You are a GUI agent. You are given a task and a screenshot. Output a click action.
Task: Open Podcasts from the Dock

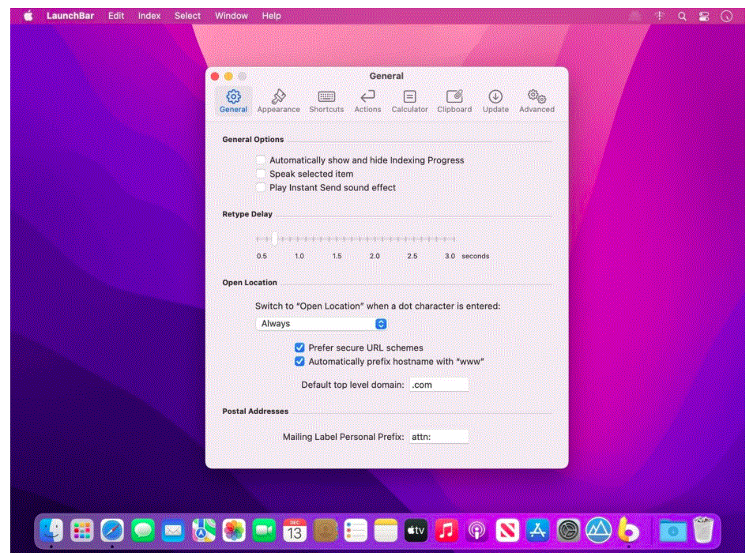[x=477, y=531]
